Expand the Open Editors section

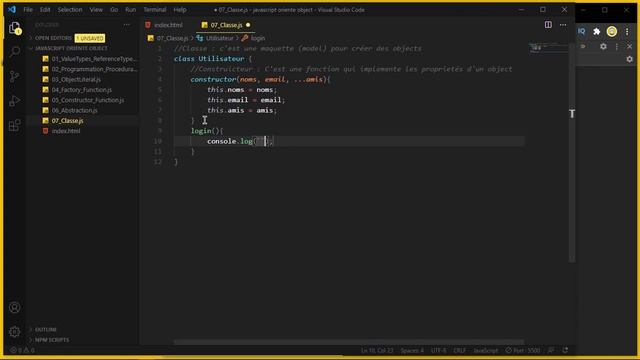(52, 38)
